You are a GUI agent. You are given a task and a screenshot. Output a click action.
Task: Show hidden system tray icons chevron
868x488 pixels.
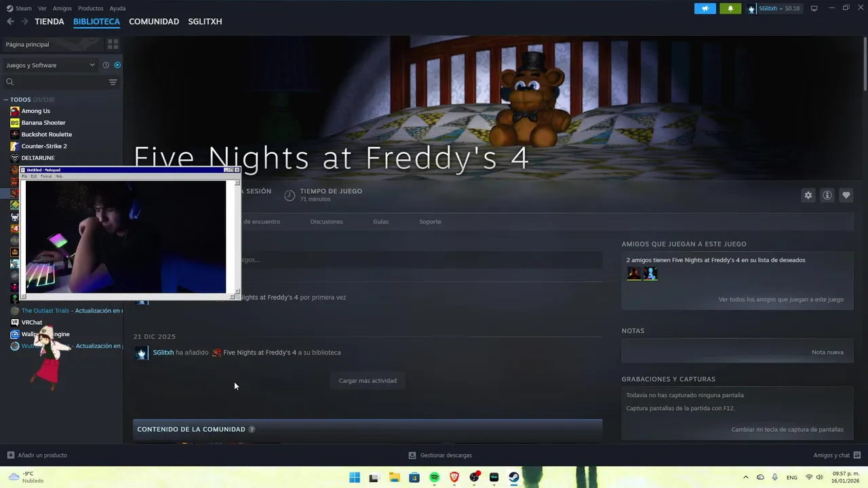pos(746,477)
